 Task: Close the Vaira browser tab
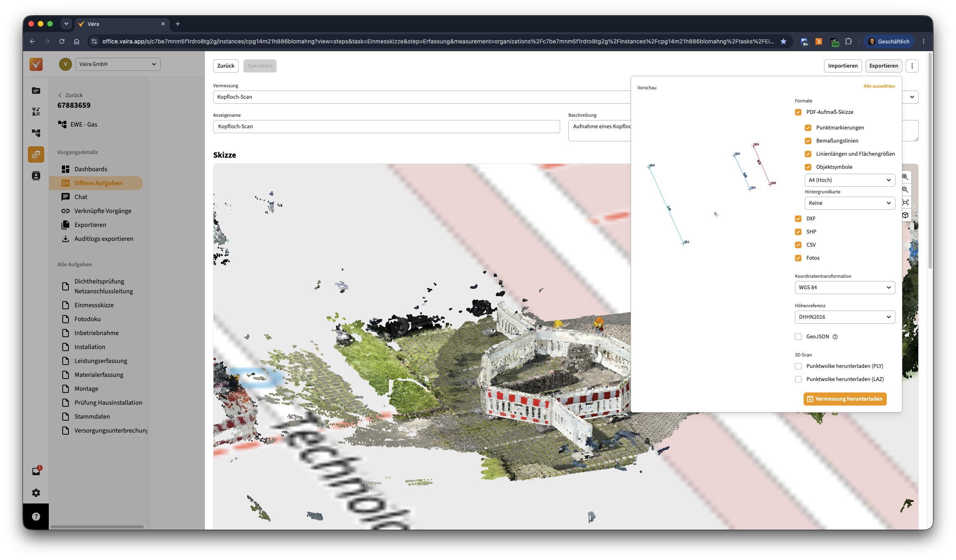[163, 24]
